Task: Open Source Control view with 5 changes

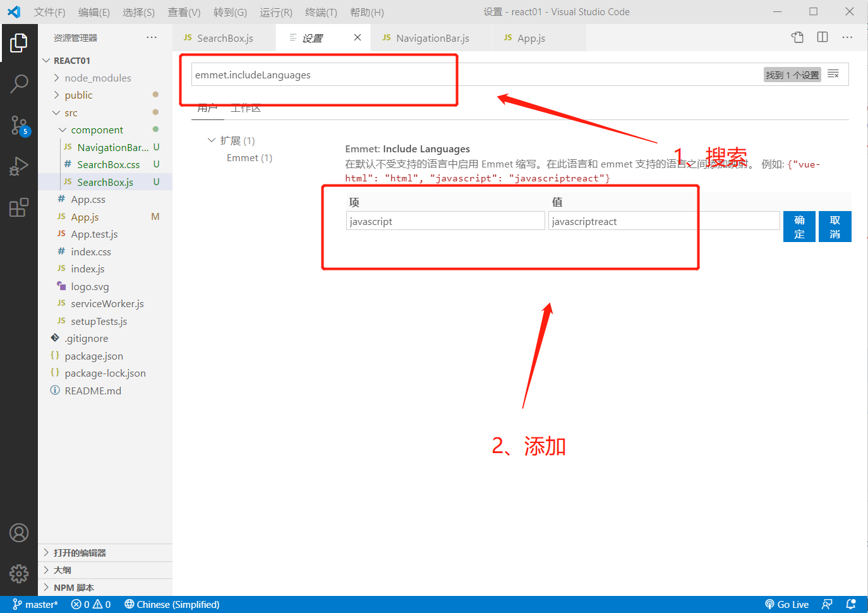Action: pyautogui.click(x=20, y=125)
